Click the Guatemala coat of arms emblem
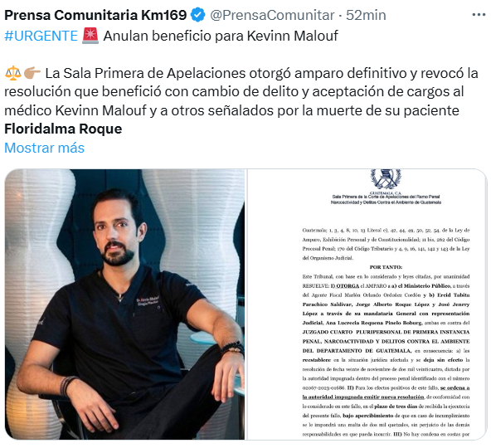 (386, 179)
